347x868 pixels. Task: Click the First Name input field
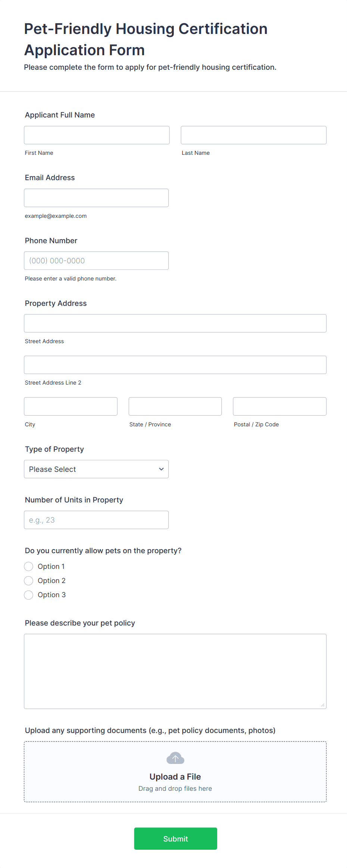[97, 135]
